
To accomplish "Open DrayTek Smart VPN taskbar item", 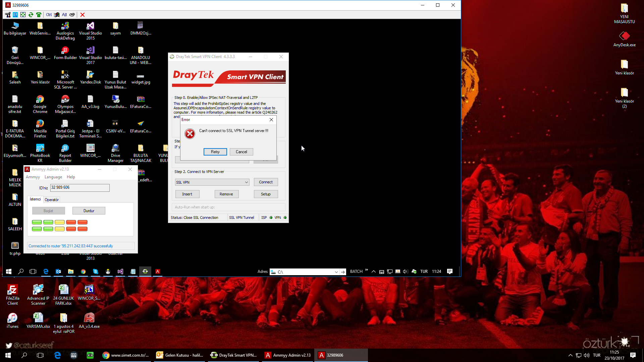I will click(x=234, y=355).
